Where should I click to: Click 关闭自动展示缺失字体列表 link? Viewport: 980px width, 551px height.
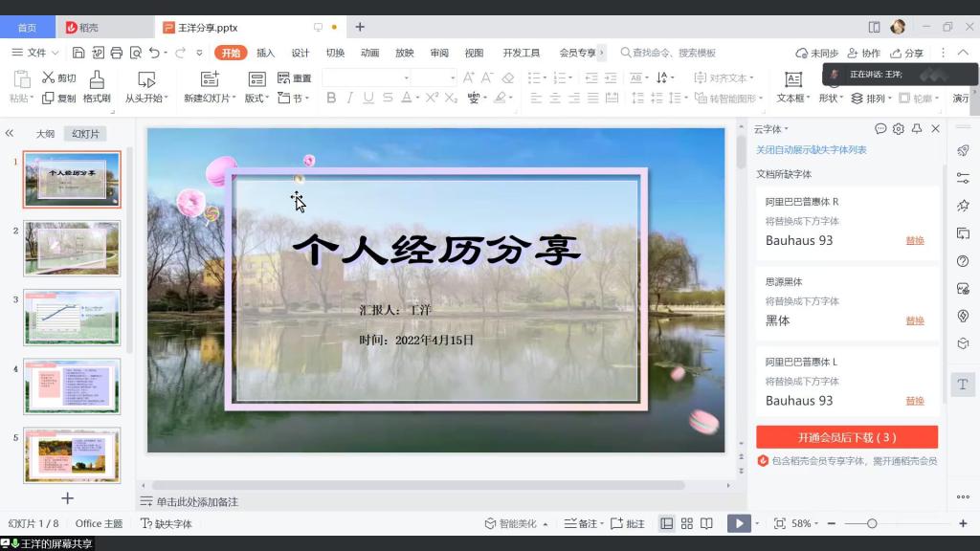[x=811, y=150]
